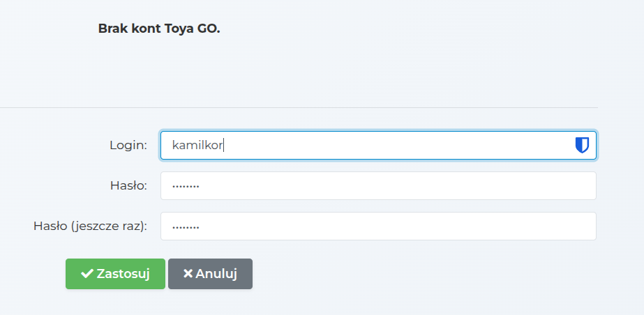Click the "Login:" label

128,145
